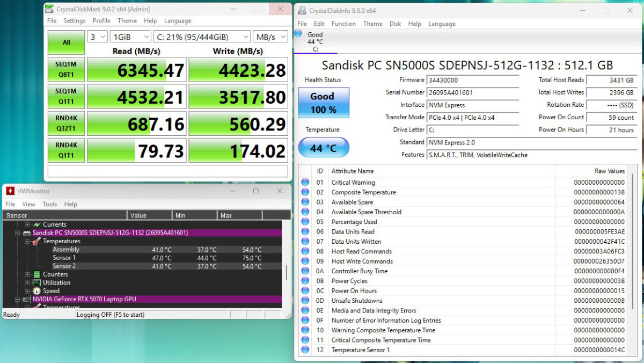The height and width of the screenshot is (363, 644).
Task: Click the GPU card icon beside NVIDIA GeForce RTX 5070
Action: tap(27, 299)
